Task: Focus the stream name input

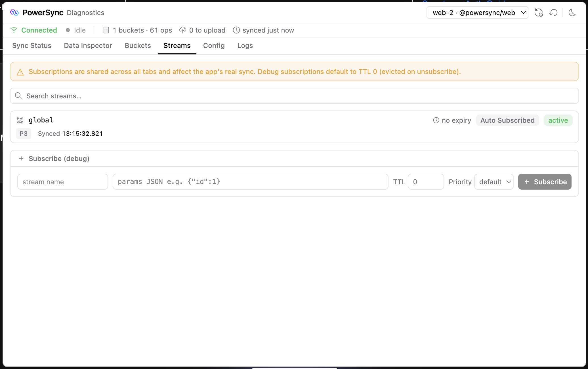Action: [x=63, y=182]
